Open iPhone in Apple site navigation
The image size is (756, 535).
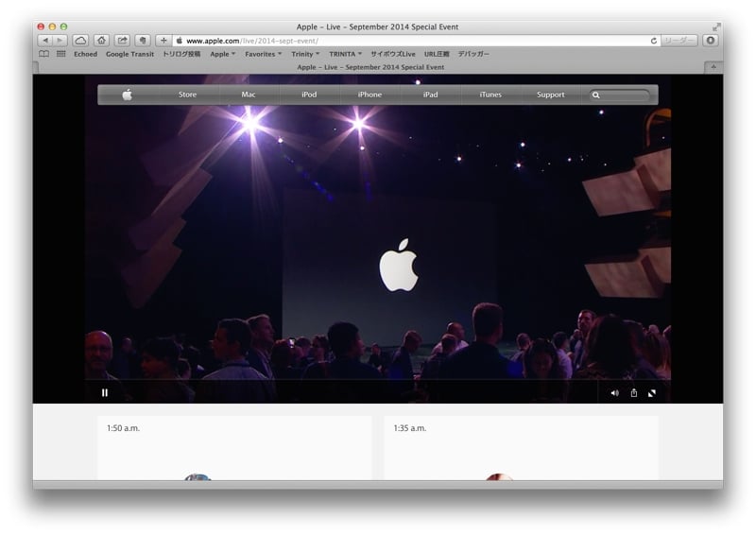tap(369, 95)
